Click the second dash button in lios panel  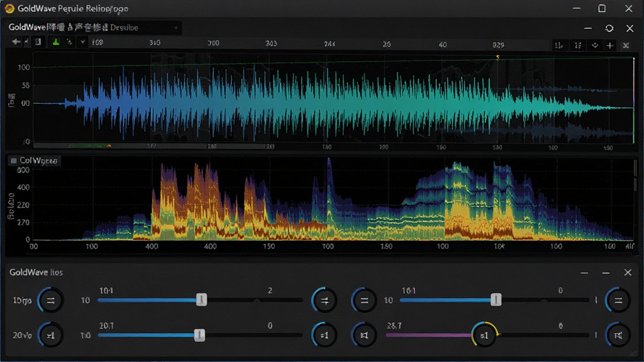point(606,273)
